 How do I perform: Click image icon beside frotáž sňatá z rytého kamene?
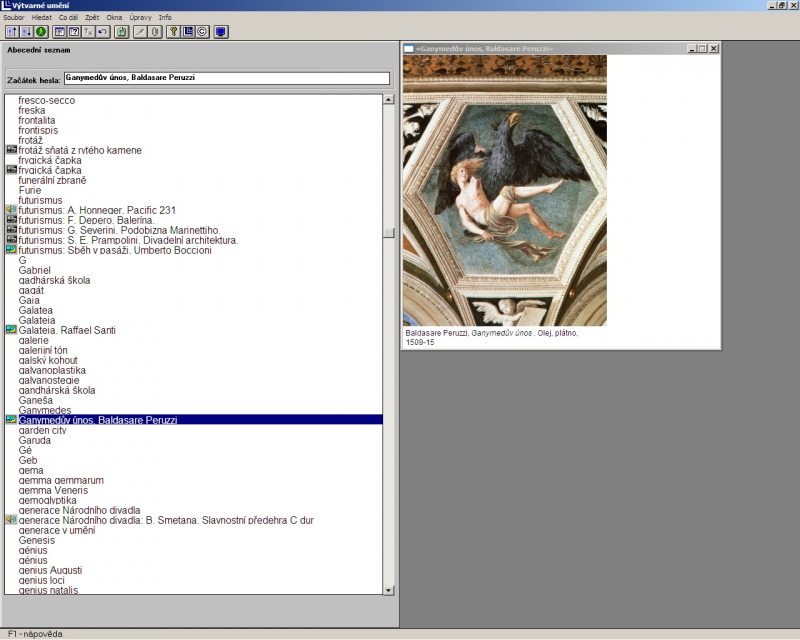pyautogui.click(x=11, y=150)
